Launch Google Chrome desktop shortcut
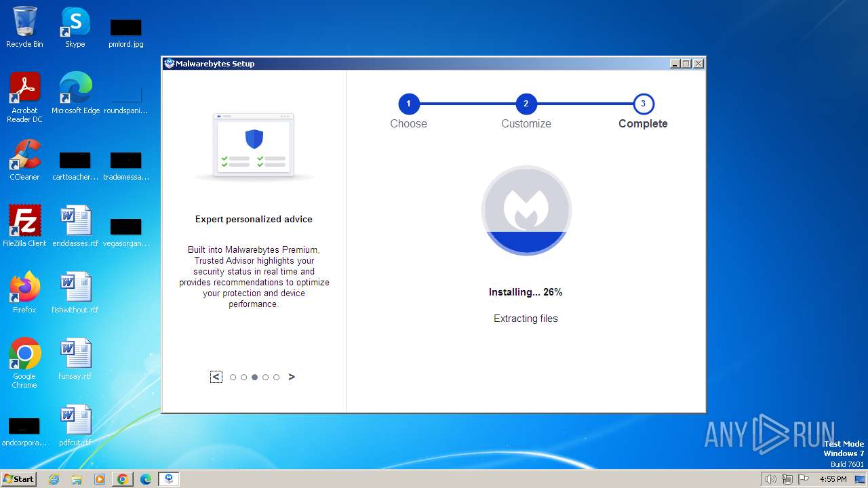This screenshot has height=488, width=868. [x=24, y=363]
